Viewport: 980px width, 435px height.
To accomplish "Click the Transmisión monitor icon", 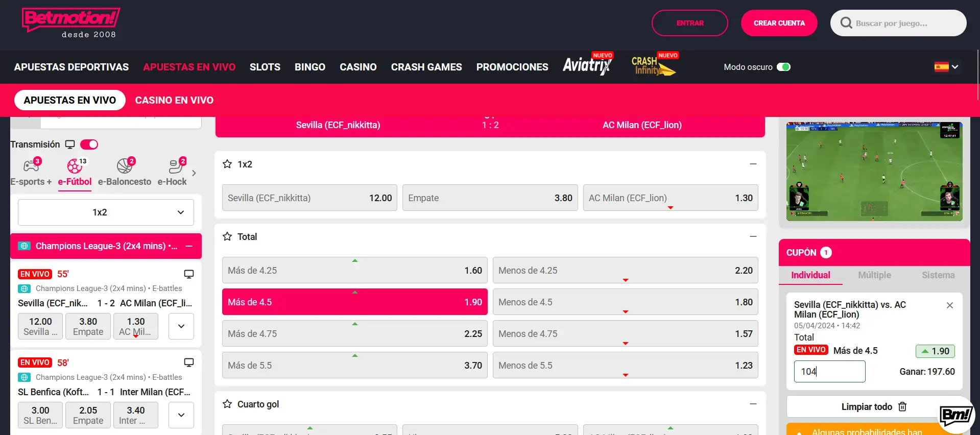I will tap(70, 144).
